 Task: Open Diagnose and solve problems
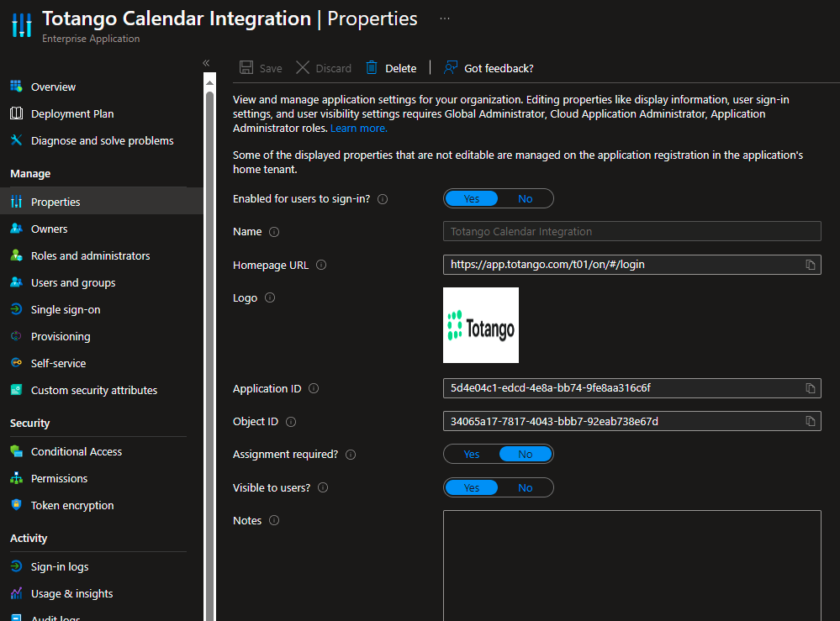point(102,141)
